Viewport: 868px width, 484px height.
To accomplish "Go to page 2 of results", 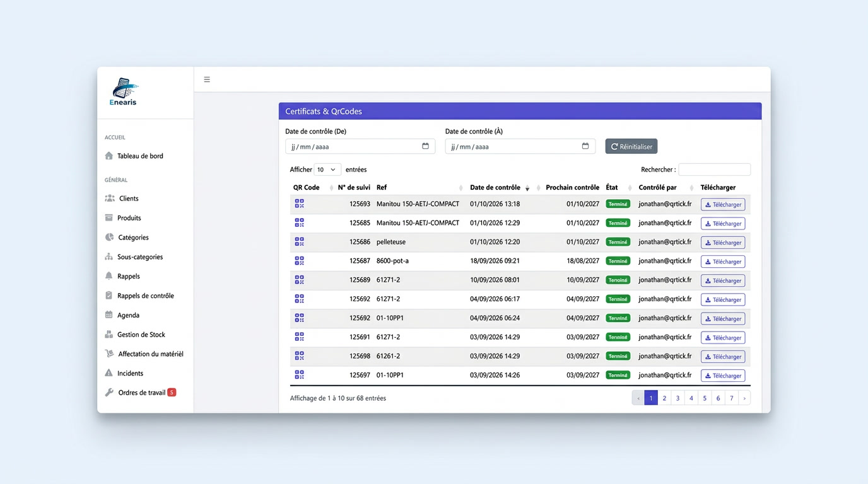I will tap(664, 398).
